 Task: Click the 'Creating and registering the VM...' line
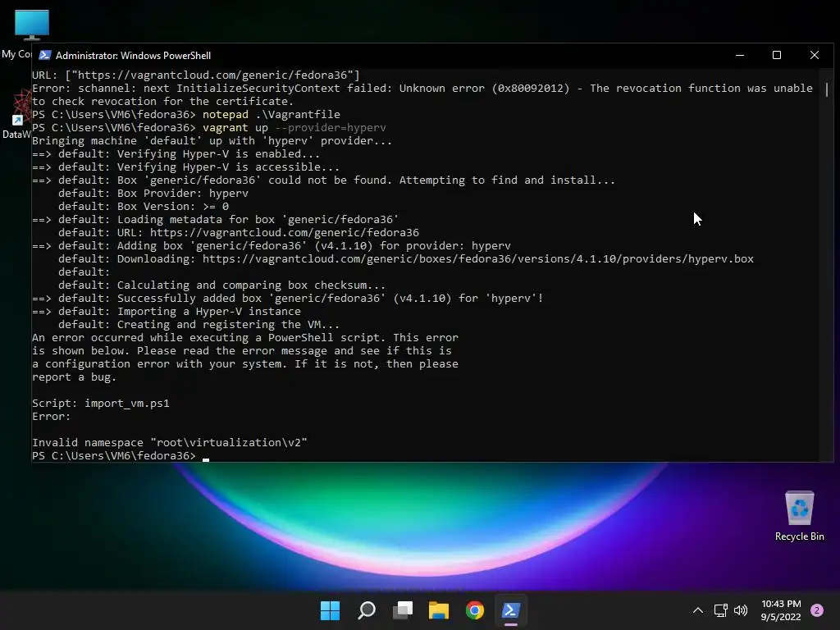pos(199,325)
